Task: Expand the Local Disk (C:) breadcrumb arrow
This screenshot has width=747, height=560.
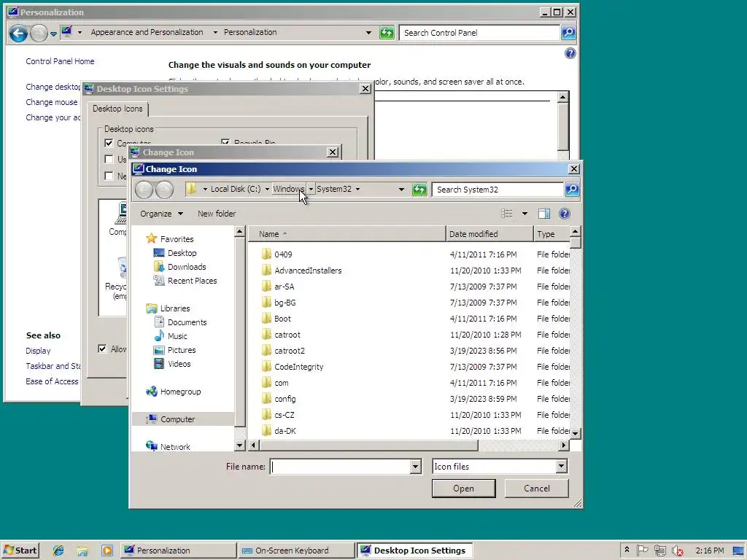Action: 267,189
